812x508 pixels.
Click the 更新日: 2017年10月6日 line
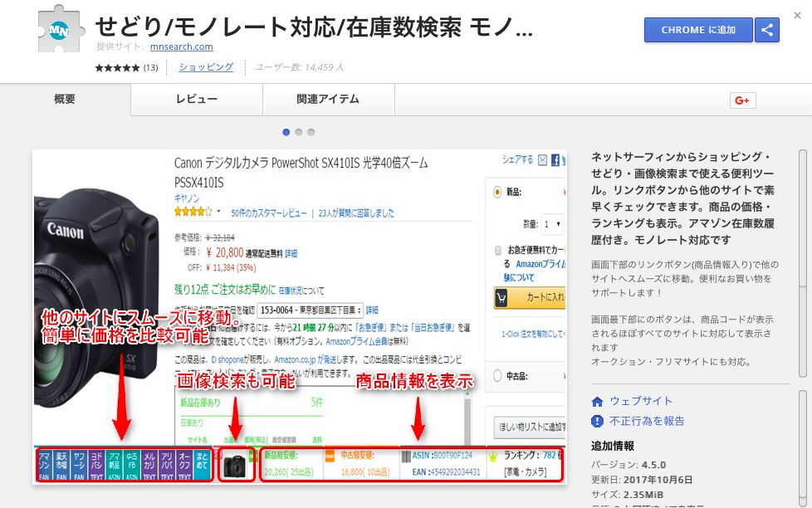[642, 480]
